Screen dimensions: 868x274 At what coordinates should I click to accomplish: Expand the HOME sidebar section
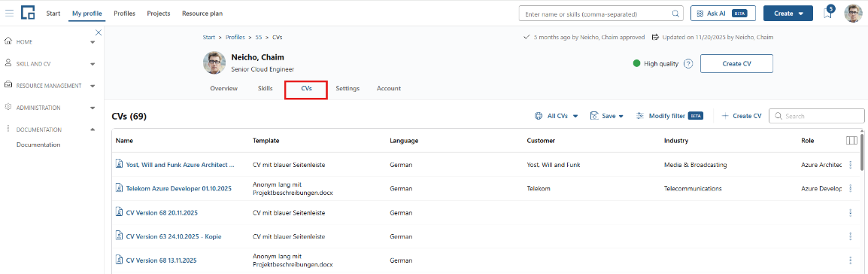[93, 42]
